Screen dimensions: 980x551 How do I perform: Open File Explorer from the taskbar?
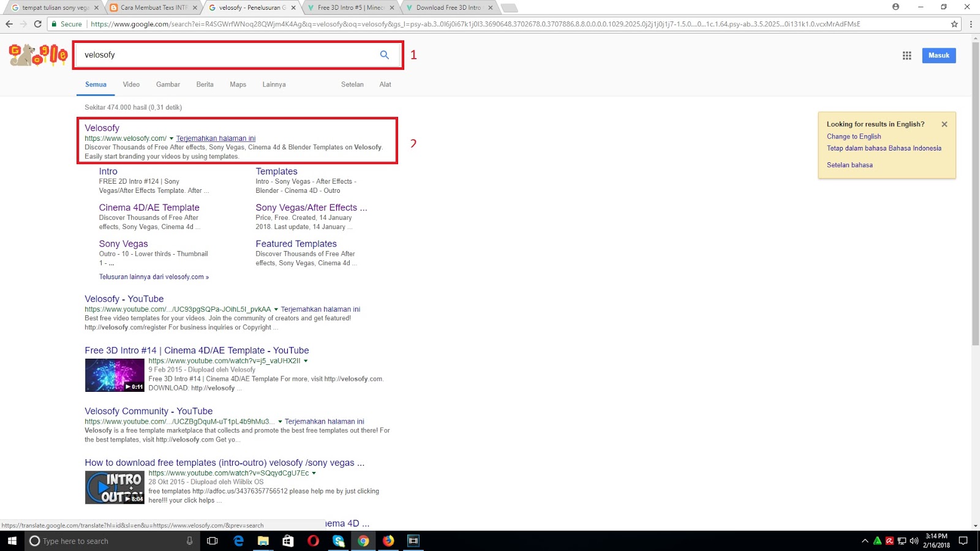coord(263,541)
